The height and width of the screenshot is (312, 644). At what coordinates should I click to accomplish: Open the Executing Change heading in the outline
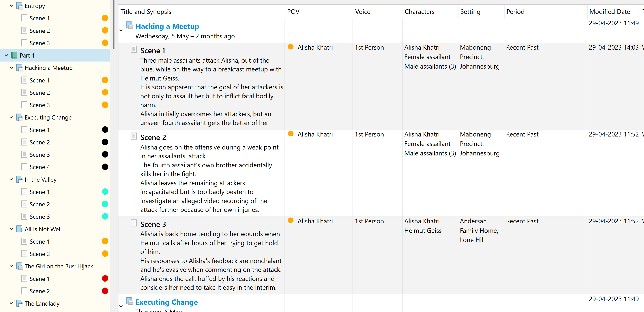(x=167, y=302)
